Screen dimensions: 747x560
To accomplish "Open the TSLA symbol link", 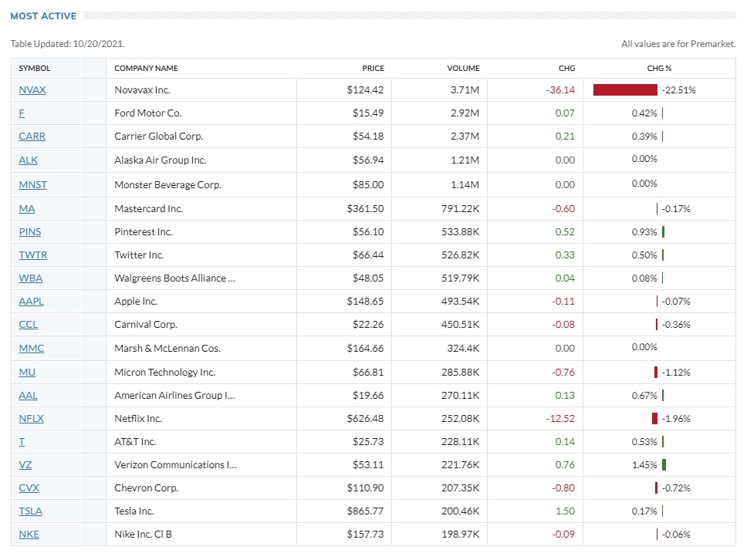I will (31, 511).
